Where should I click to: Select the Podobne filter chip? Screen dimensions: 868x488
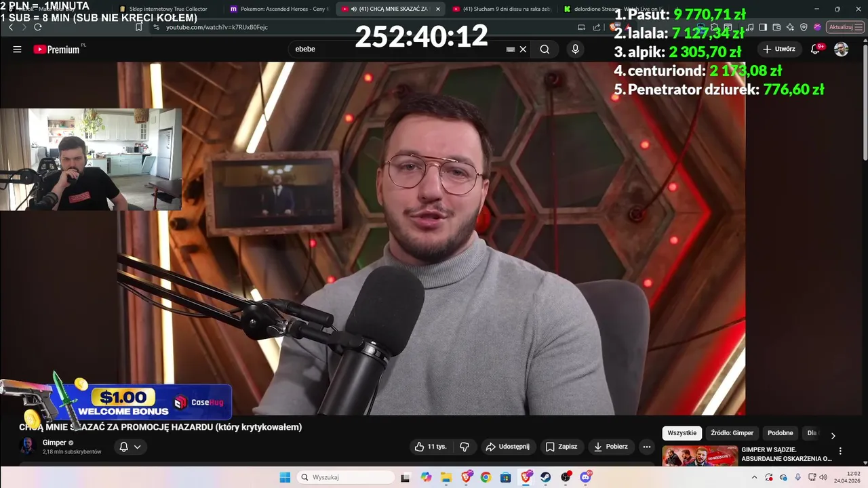click(780, 433)
